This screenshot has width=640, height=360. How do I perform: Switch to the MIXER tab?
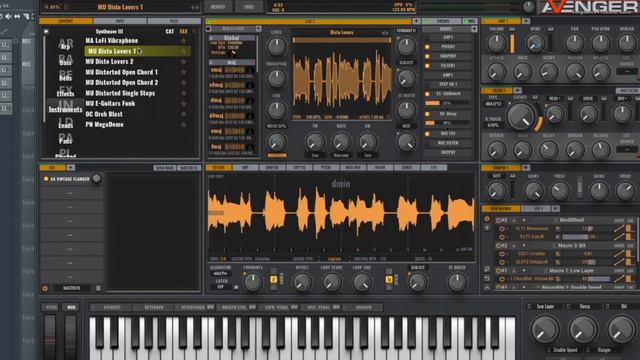point(380,168)
